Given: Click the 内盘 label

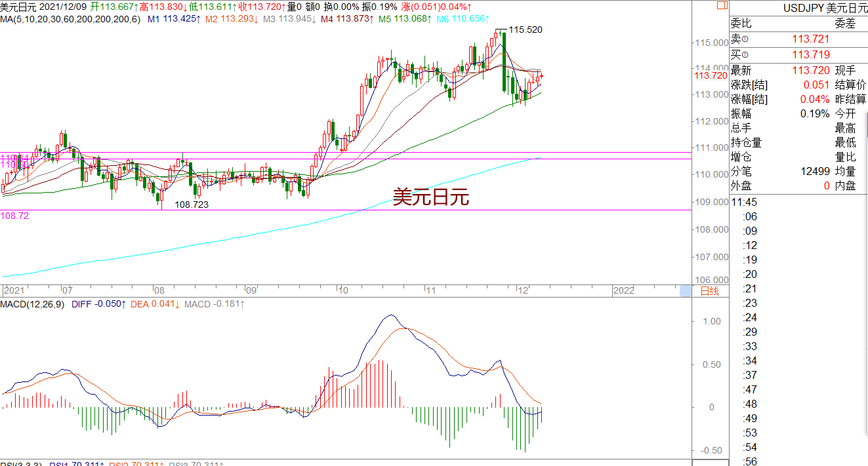Looking at the screenshot, I should point(846,186).
